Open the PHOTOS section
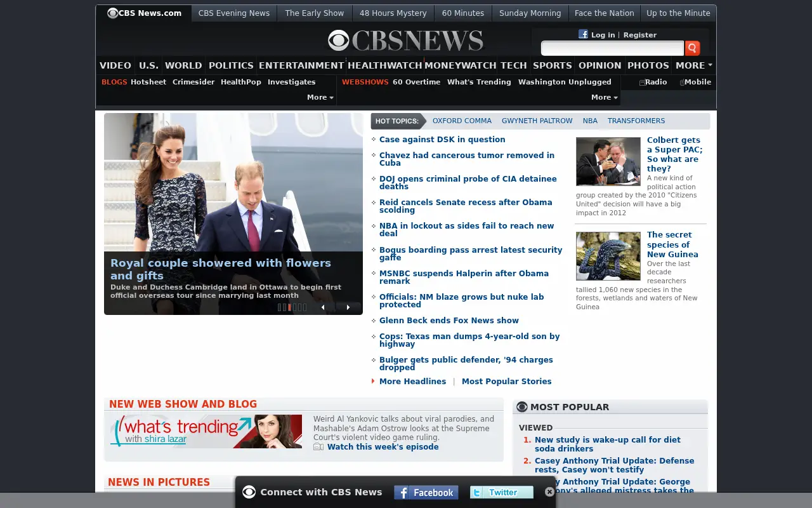Image resolution: width=812 pixels, height=508 pixels. click(x=648, y=65)
